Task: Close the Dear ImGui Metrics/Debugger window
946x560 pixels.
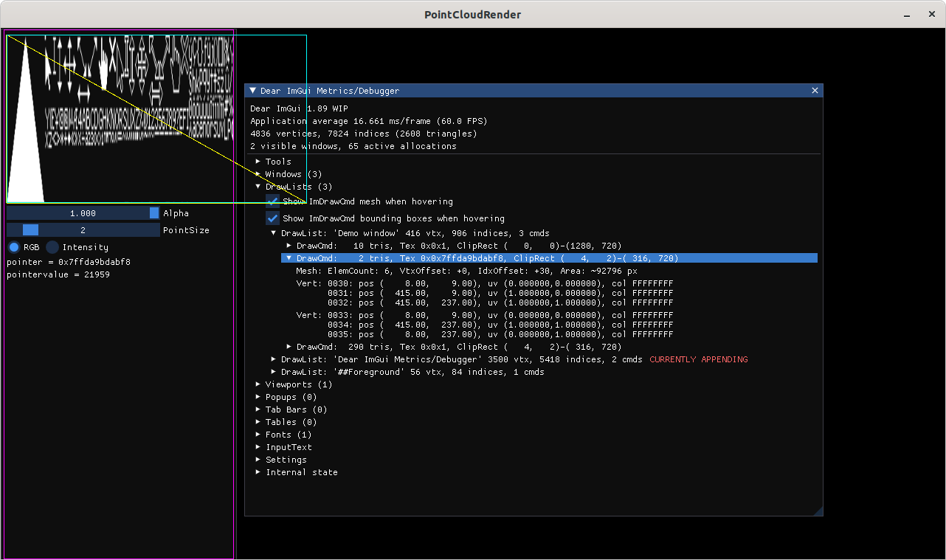Action: pos(815,90)
